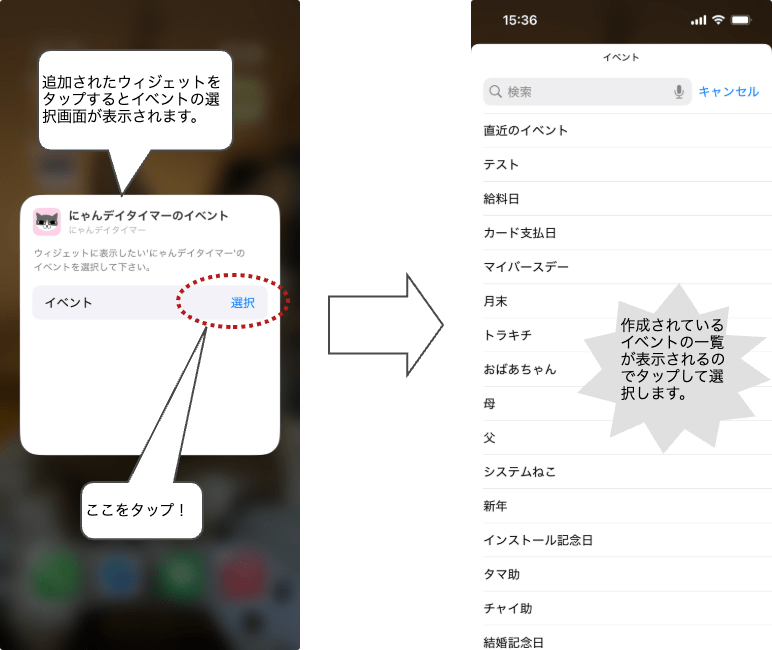Tap the にゃんデイタイマー cat app icon
This screenshot has height=650, width=772.
click(47, 221)
